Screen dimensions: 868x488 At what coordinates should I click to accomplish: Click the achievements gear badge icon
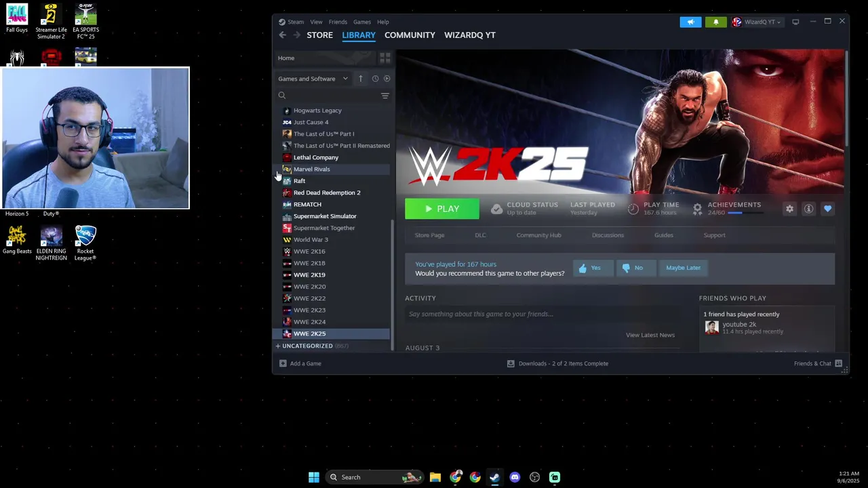point(697,209)
